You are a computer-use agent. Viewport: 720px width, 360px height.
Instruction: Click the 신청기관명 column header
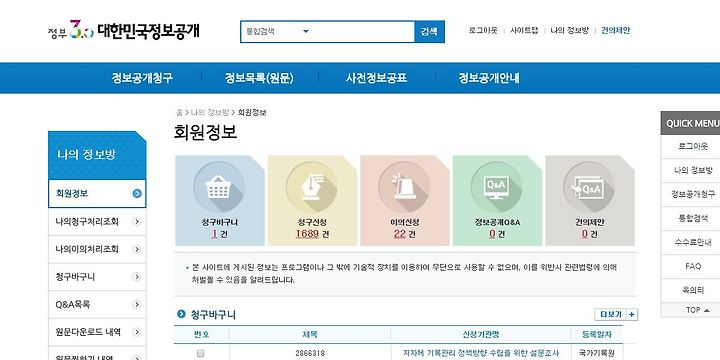tap(481, 335)
